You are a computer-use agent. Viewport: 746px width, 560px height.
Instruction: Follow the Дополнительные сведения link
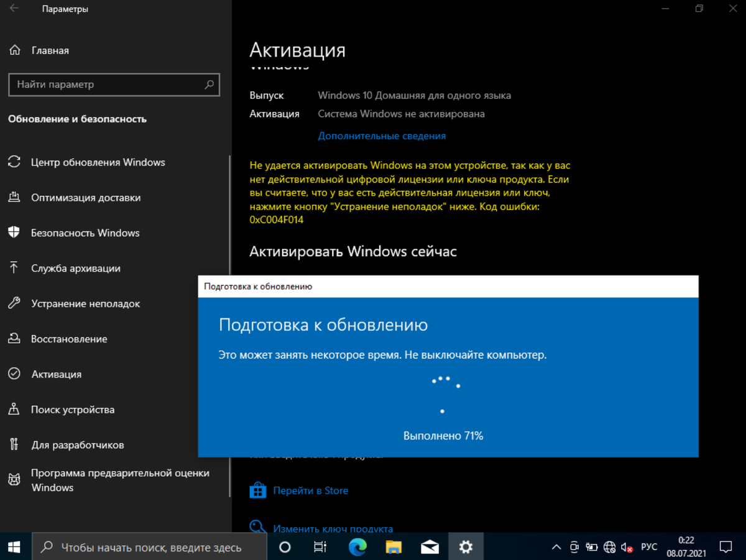click(x=382, y=135)
